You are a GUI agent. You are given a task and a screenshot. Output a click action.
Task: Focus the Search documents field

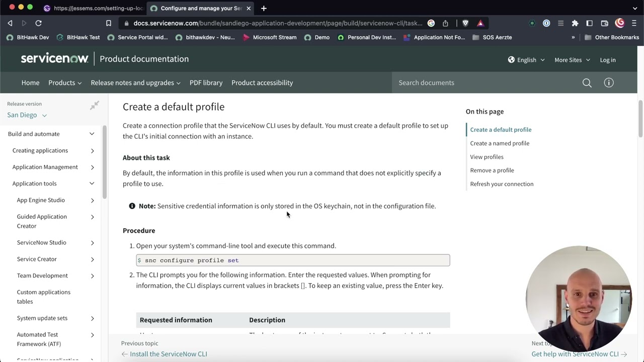tap(486, 82)
